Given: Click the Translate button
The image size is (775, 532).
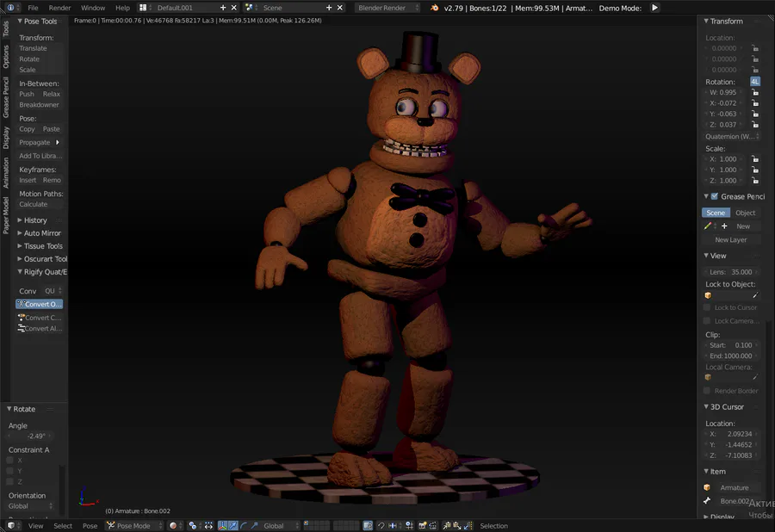Looking at the screenshot, I should 40,48.
